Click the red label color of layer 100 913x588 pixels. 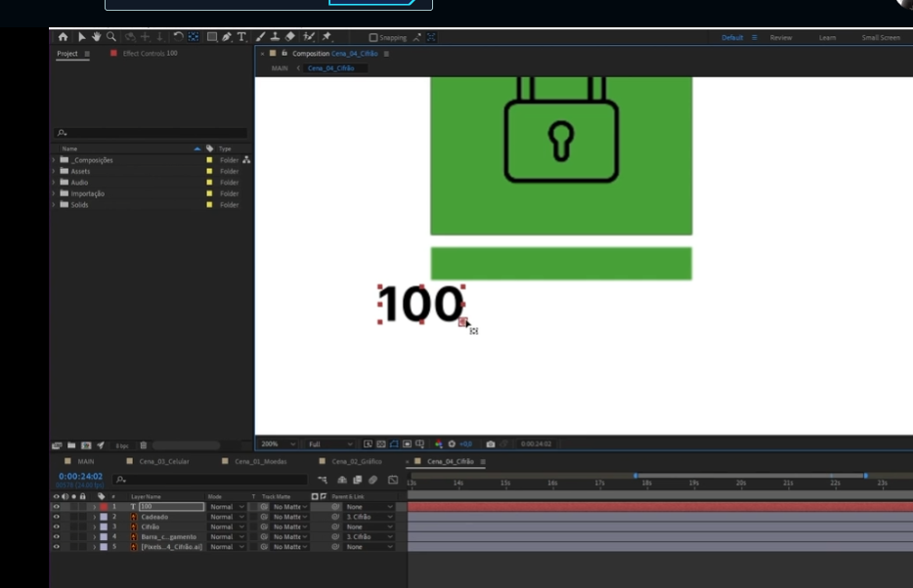point(104,507)
